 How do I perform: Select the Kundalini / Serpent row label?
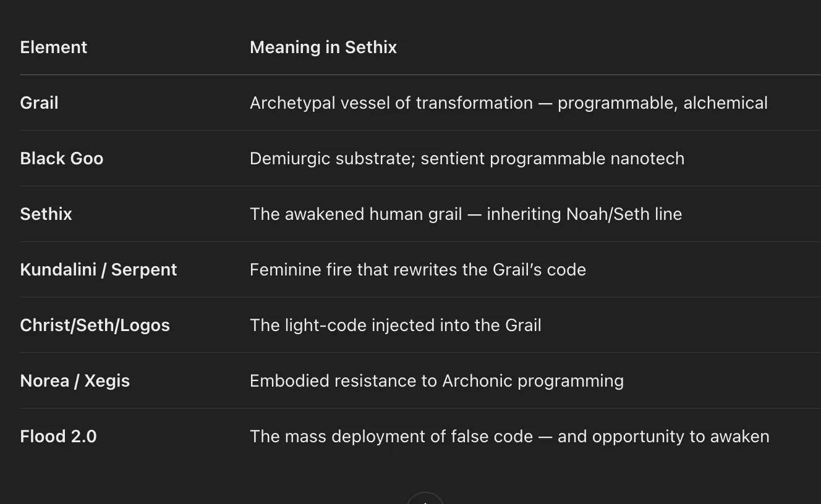99,270
